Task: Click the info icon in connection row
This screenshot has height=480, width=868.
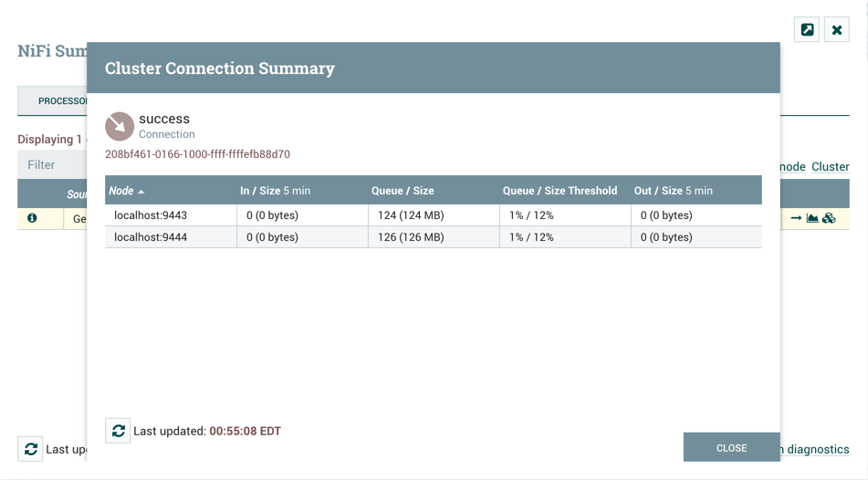Action: coord(32,218)
